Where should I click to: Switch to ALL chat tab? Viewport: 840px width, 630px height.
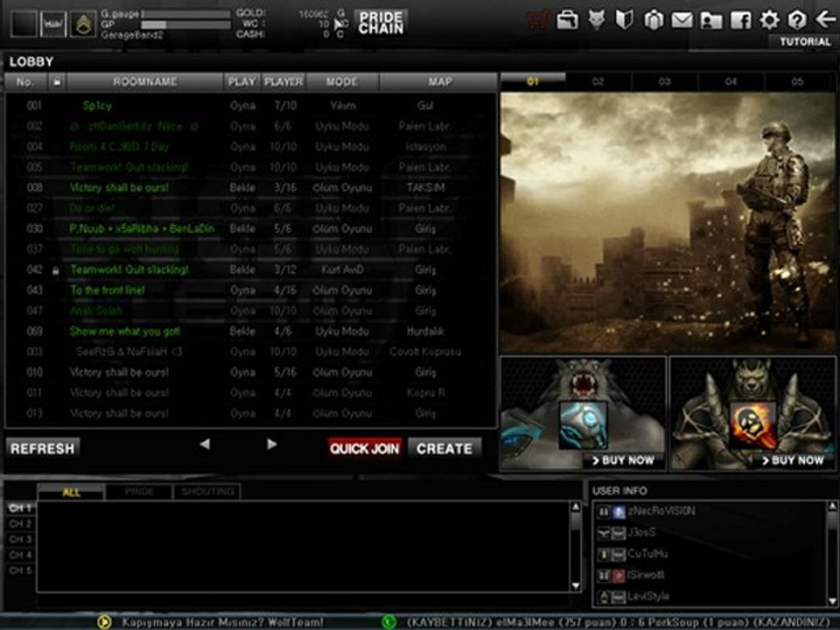[x=71, y=492]
